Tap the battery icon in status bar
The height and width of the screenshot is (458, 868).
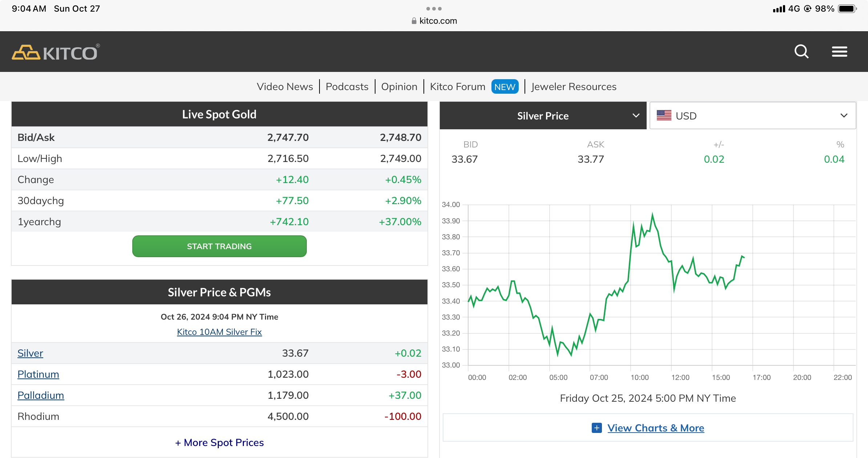(x=847, y=9)
